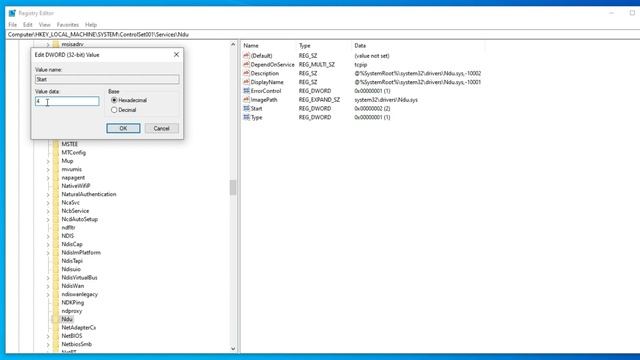Select the NaturalAuthentication tree key

[89, 194]
